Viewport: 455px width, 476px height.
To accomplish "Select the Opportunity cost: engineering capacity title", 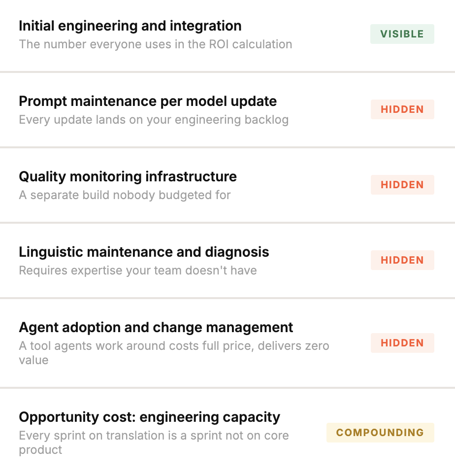I will pyautogui.click(x=149, y=417).
